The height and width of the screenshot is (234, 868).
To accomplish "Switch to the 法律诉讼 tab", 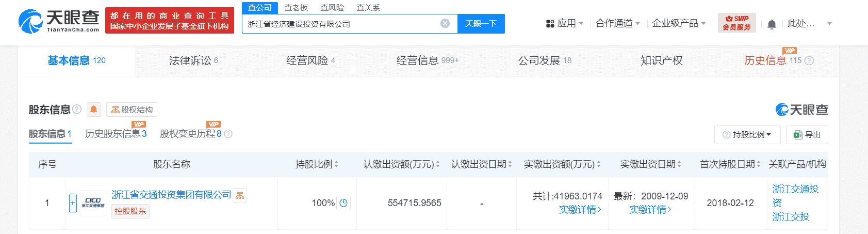I will tap(193, 60).
